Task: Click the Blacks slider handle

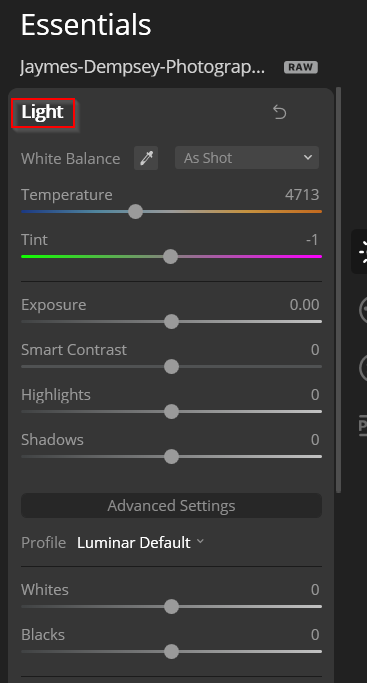Action: click(x=172, y=652)
